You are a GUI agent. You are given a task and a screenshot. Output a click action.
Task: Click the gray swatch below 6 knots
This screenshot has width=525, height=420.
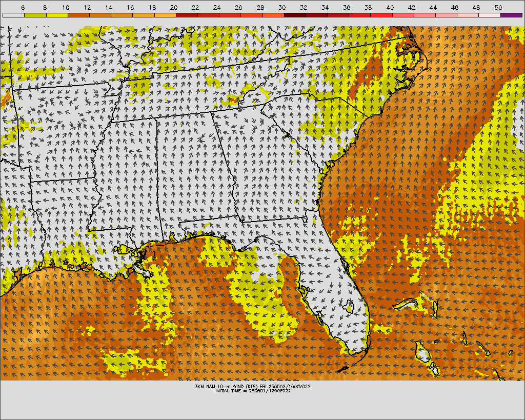[x=13, y=15]
